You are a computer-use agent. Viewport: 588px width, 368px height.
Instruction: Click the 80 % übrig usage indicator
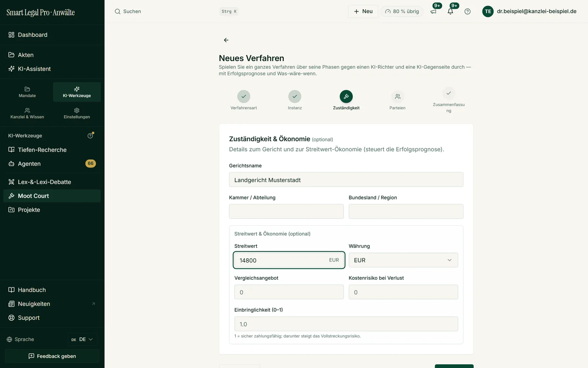tap(402, 11)
